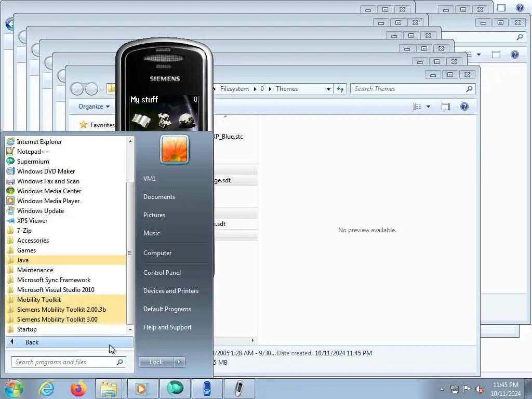
Task: Expand Microsoft Sync Framework folder
Action: click(x=66, y=280)
